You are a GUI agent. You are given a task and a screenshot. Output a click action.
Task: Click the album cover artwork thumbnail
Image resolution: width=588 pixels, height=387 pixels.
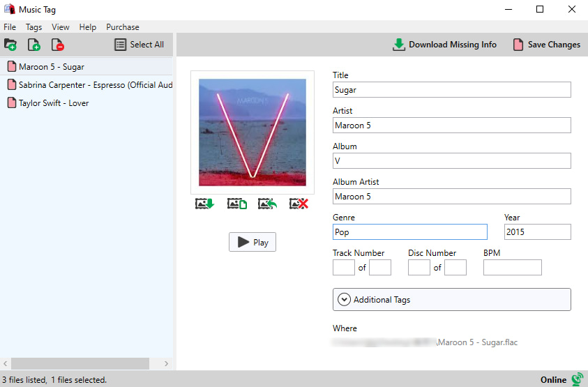(252, 132)
